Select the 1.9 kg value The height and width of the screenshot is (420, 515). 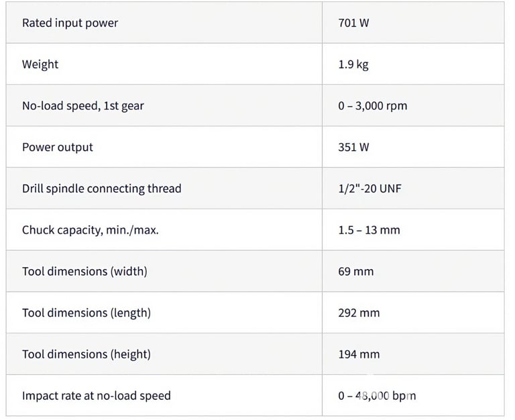(353, 64)
